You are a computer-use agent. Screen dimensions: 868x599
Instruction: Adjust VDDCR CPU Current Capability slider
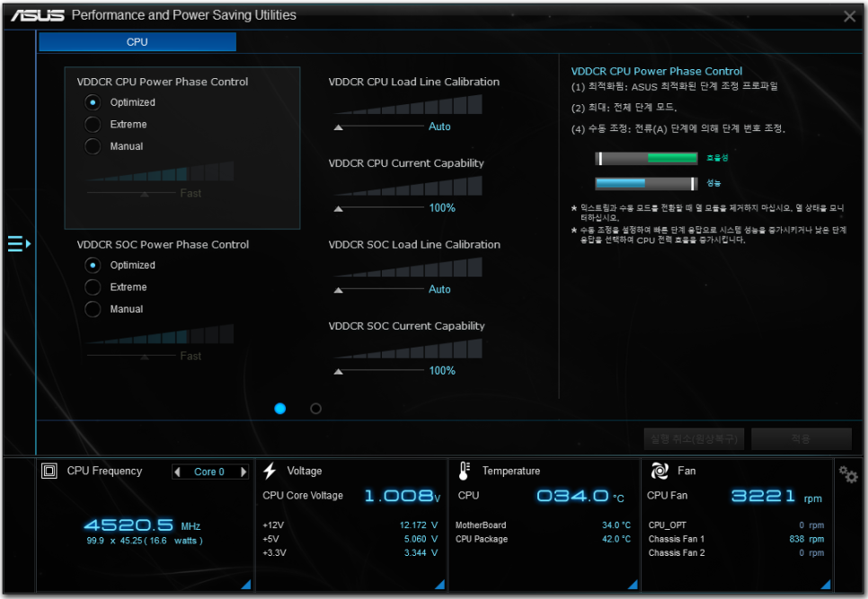coord(379,208)
